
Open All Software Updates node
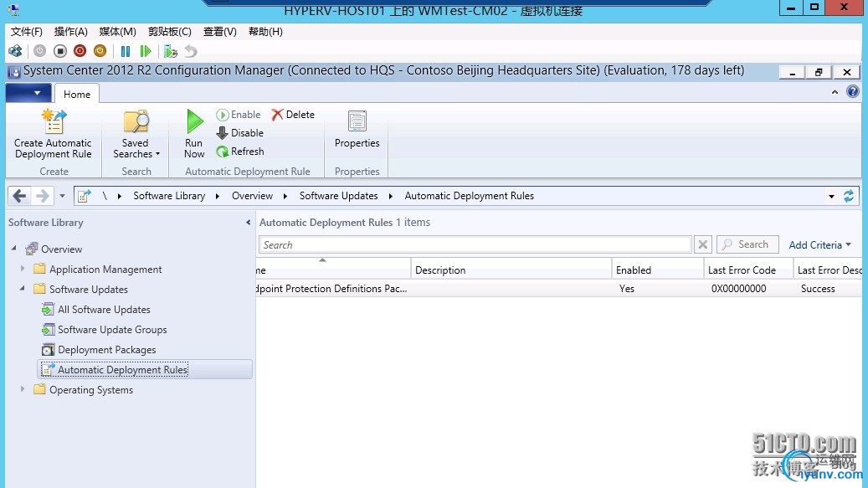[104, 309]
